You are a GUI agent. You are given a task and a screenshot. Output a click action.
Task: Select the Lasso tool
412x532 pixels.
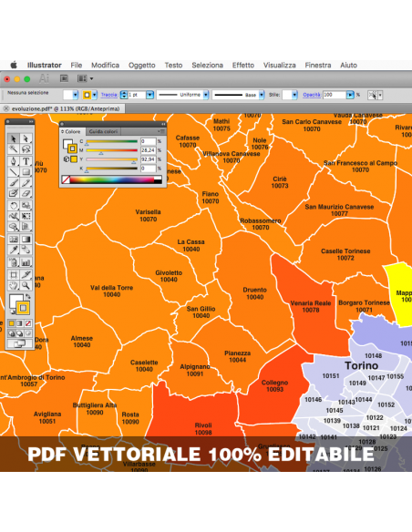click(x=26, y=149)
